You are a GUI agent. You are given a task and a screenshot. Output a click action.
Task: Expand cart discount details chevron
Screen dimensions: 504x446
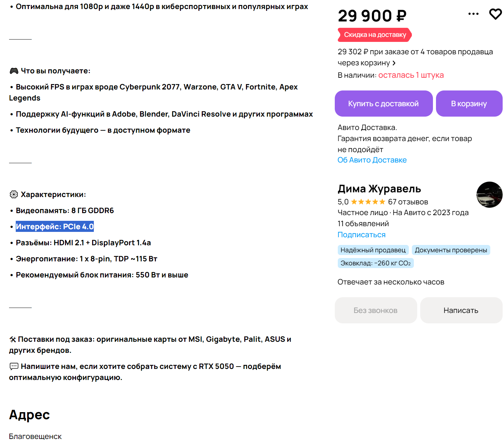(x=394, y=63)
